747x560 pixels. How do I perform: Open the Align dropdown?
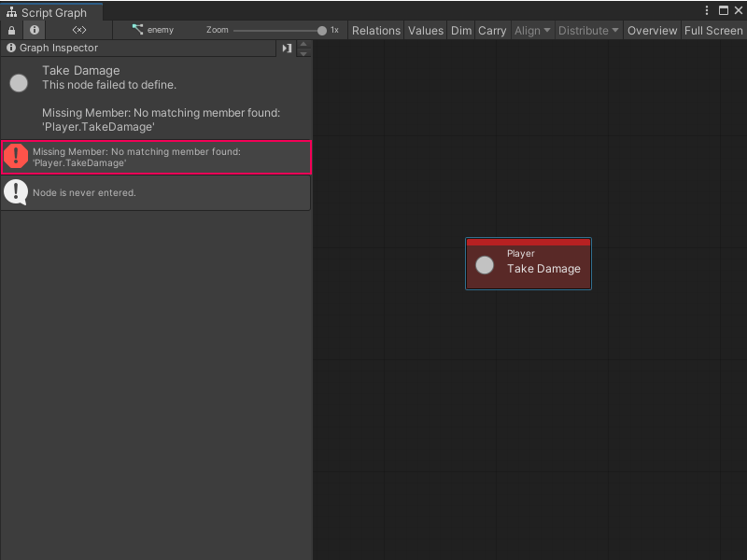click(532, 30)
